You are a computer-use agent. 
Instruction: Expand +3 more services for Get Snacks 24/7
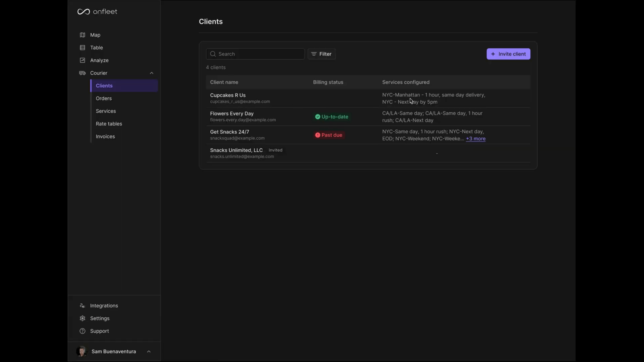point(476,139)
